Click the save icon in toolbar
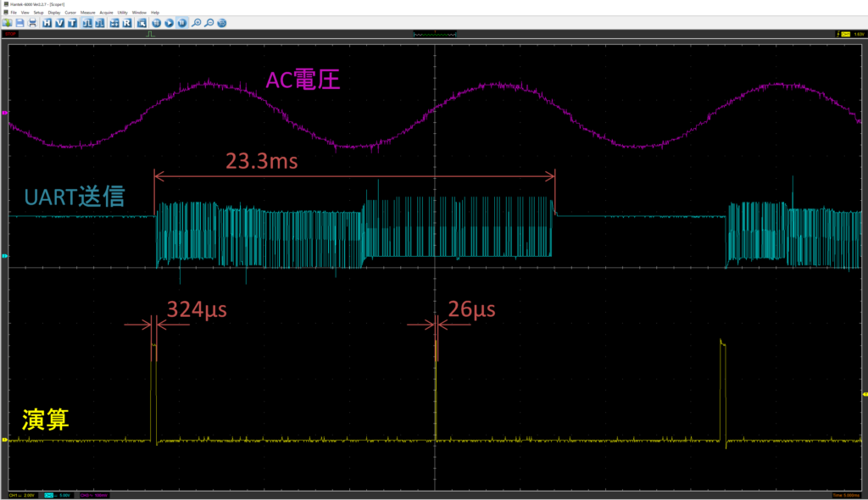 [x=19, y=23]
